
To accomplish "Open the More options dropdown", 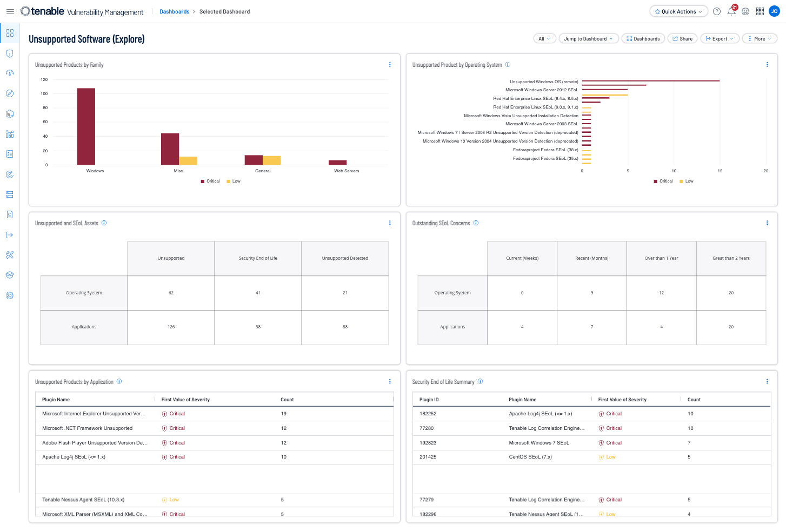I will click(760, 38).
